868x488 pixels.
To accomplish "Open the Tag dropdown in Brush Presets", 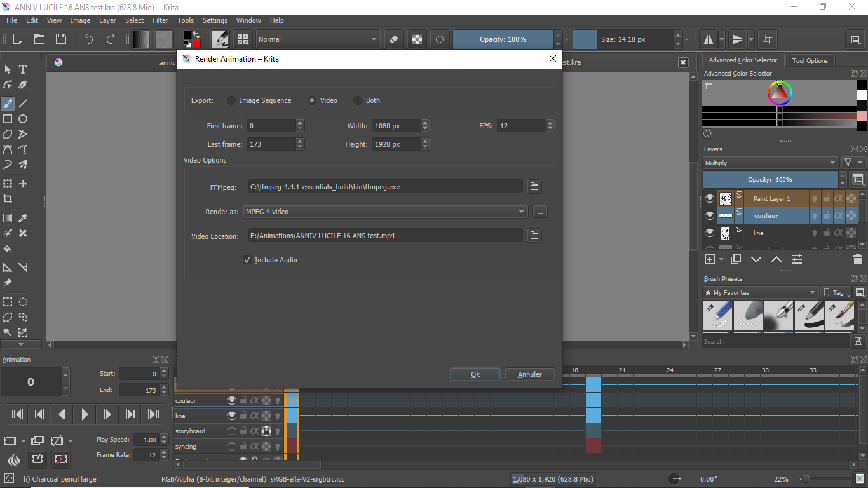I will tap(836, 293).
